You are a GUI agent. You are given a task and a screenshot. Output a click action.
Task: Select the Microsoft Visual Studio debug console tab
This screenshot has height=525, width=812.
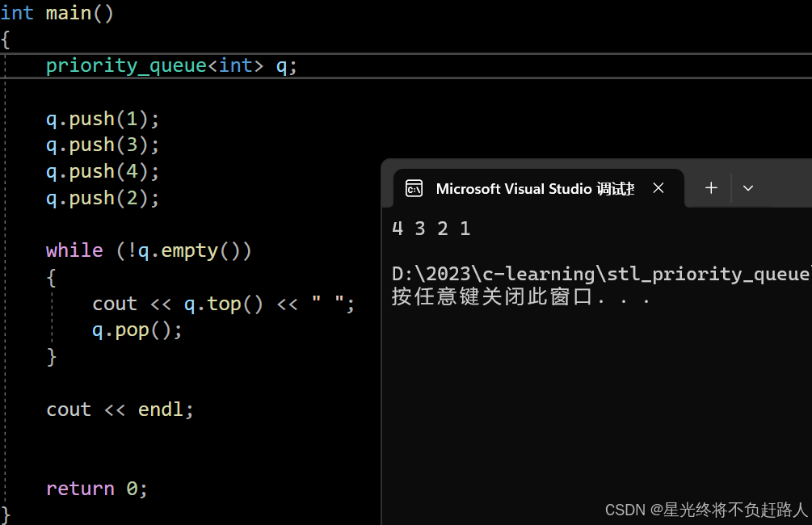click(x=539, y=188)
